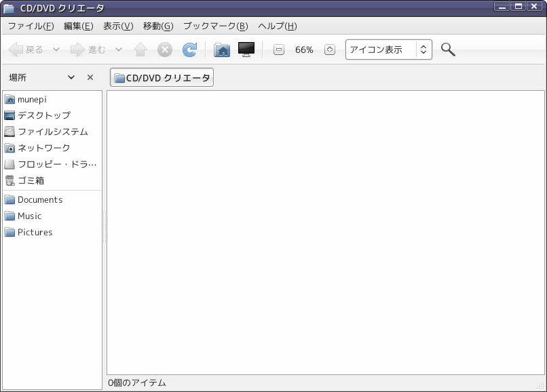Minimize the CD/DVD クリエータ window
The width and height of the screenshot is (547, 392).
point(502,6)
